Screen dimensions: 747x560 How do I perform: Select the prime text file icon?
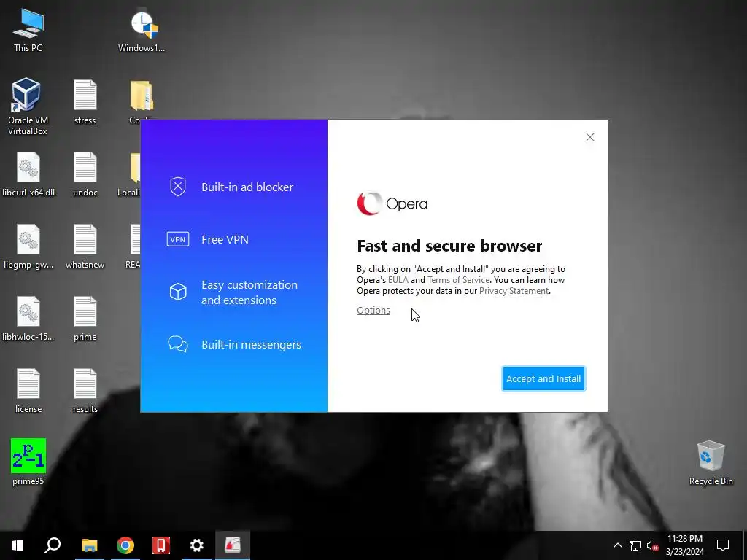[85, 319]
